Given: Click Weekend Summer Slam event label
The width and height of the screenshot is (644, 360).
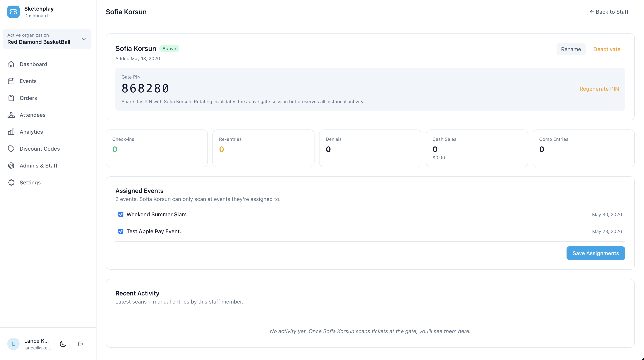Looking at the screenshot, I should (156, 214).
